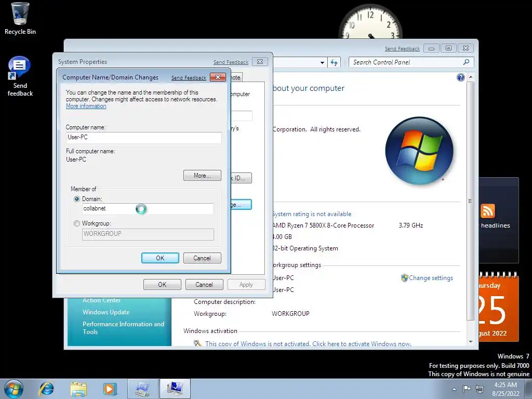
Task: Click Send Feedback in System Properties title
Action: (231, 62)
